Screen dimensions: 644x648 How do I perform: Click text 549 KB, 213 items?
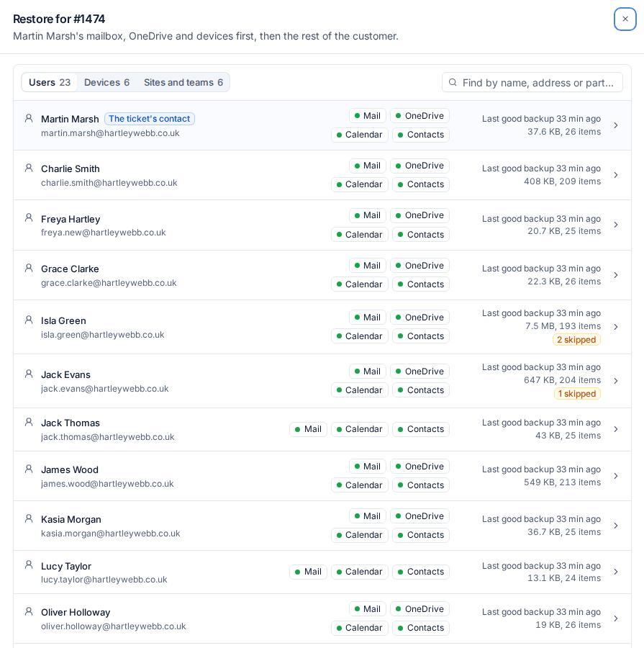[562, 482]
